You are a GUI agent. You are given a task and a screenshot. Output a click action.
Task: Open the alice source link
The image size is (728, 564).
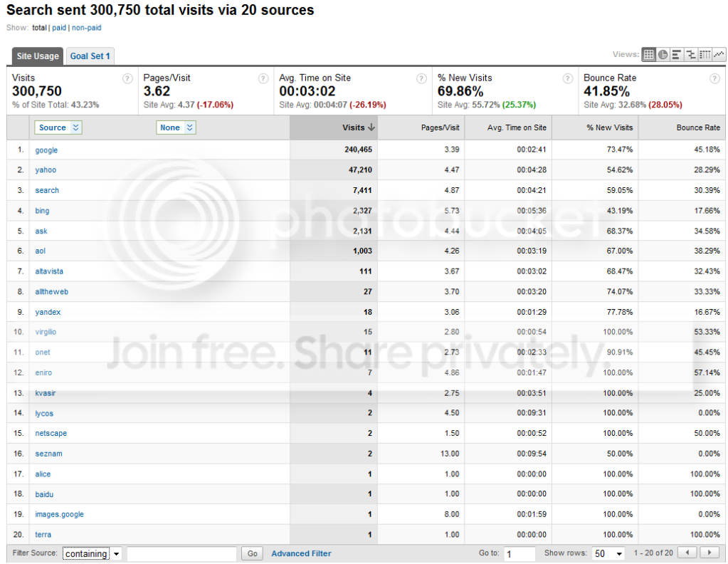click(43, 474)
